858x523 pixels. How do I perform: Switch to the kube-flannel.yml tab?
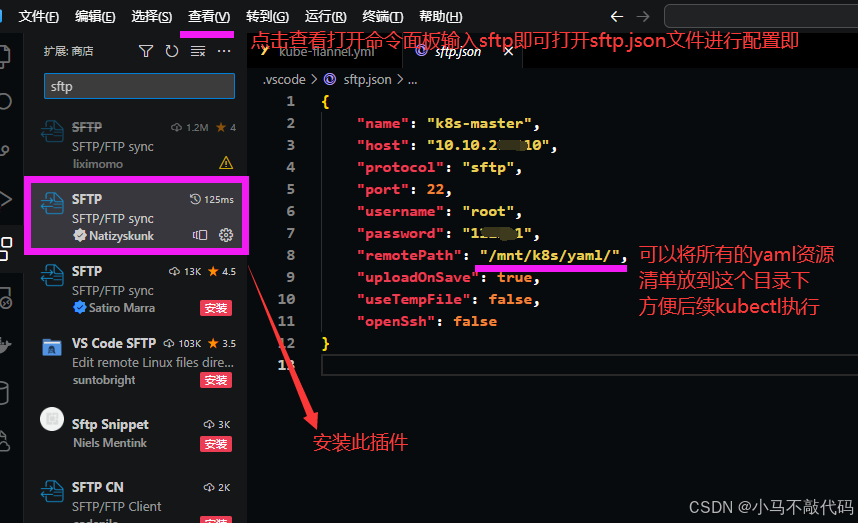pos(326,51)
